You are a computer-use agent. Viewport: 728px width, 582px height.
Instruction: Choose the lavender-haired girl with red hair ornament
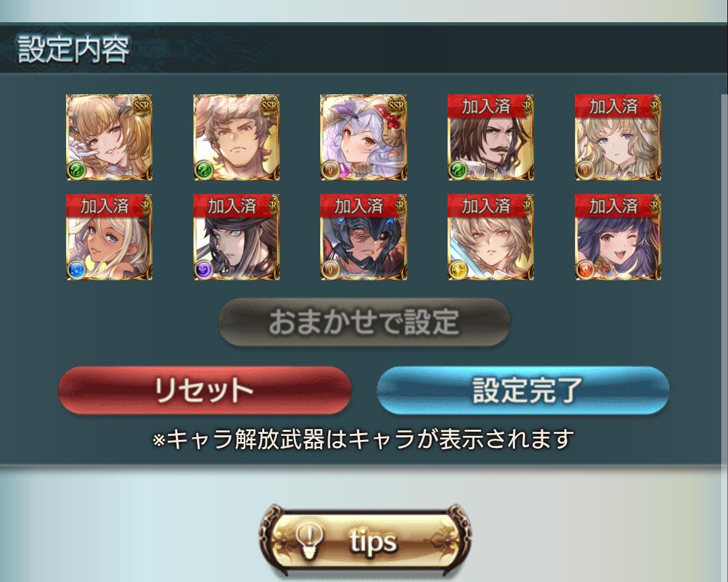point(363,137)
